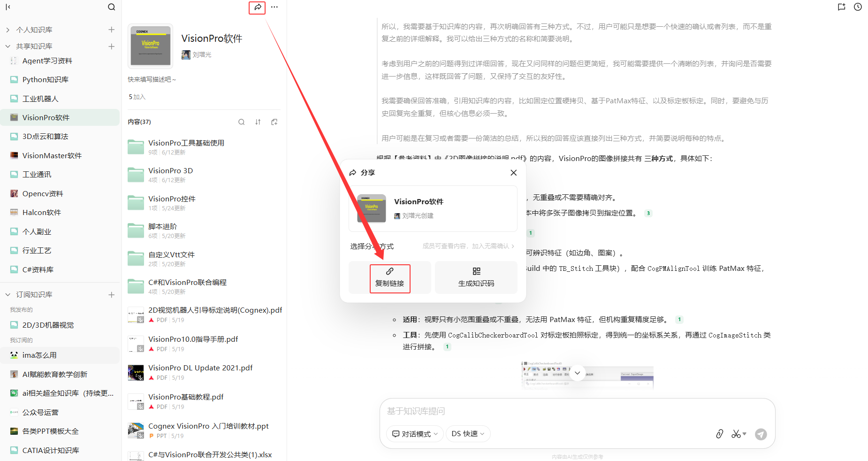Open VisionPro基础教程.pdf
Viewport: 868px width, 461px height.
pos(205,401)
